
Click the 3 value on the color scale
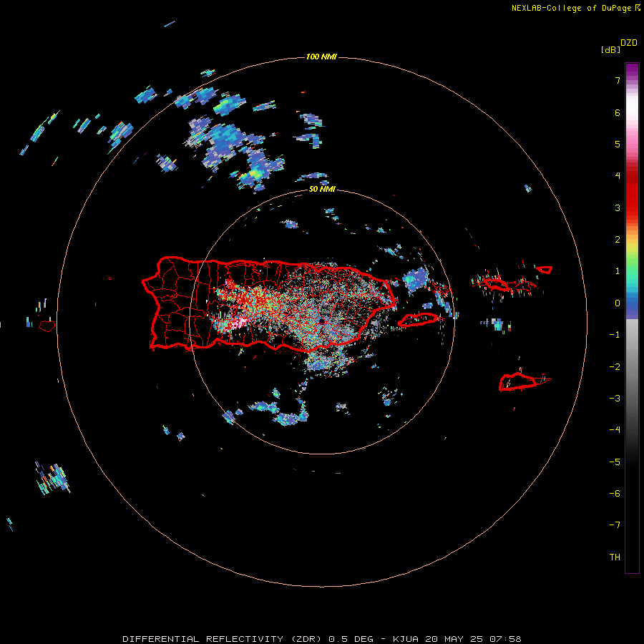[x=618, y=208]
